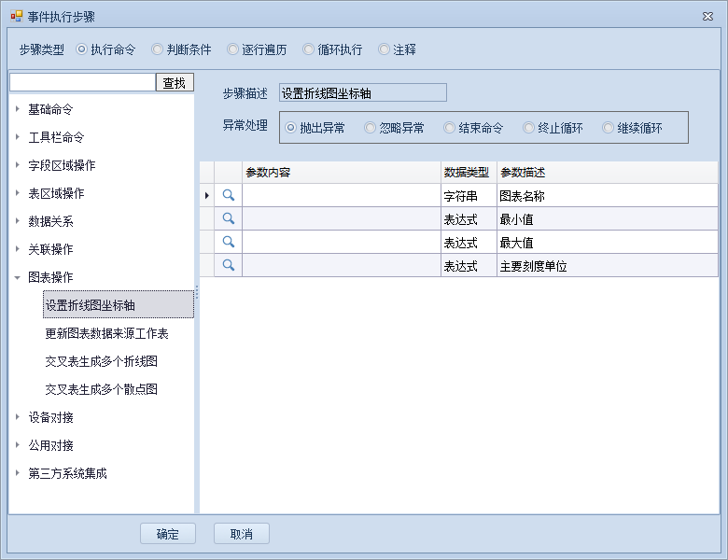Pick the 终止循环 radio option
Screen dimensions: 728x560
(x=529, y=128)
